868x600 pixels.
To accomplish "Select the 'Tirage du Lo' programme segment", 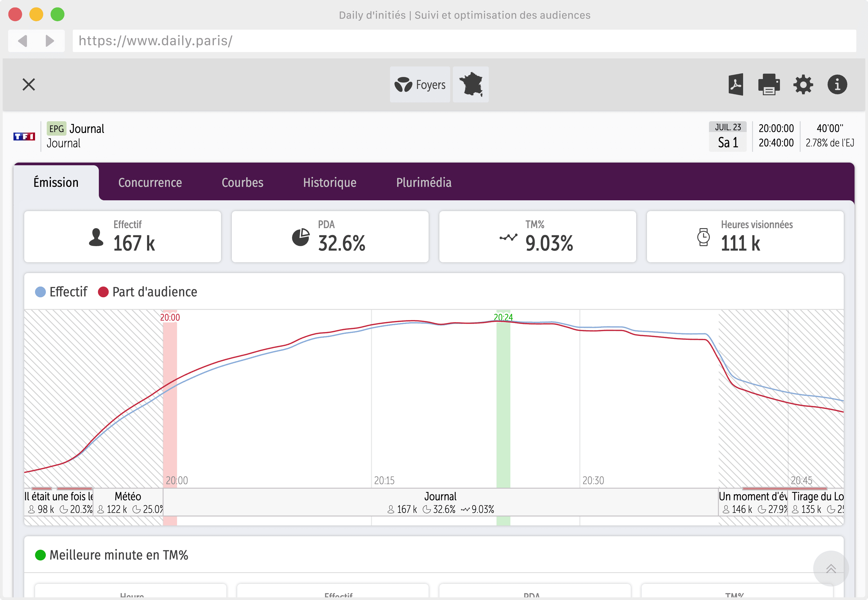I will click(x=816, y=503).
